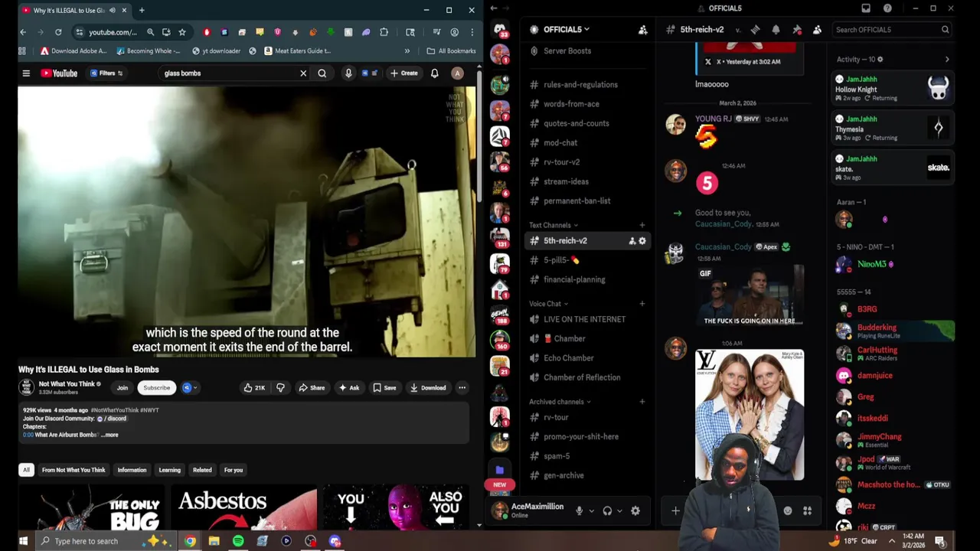Expand description with '...more' link

pyautogui.click(x=109, y=435)
